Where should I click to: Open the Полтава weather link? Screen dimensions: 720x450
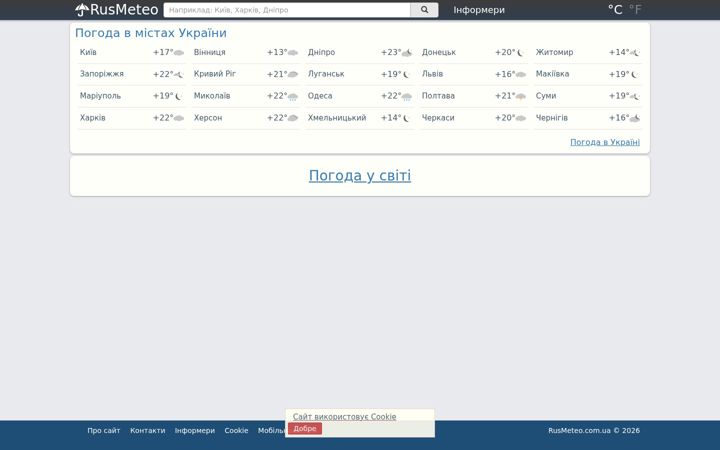click(438, 96)
